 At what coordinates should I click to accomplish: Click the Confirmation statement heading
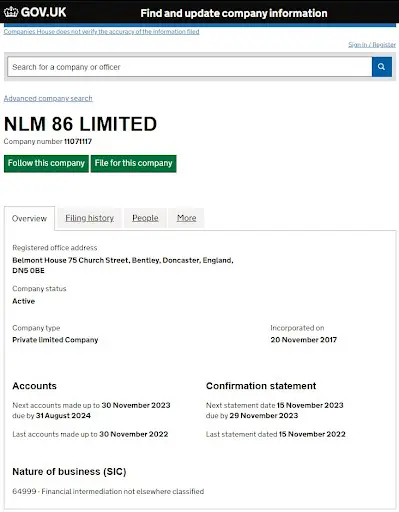tap(261, 386)
